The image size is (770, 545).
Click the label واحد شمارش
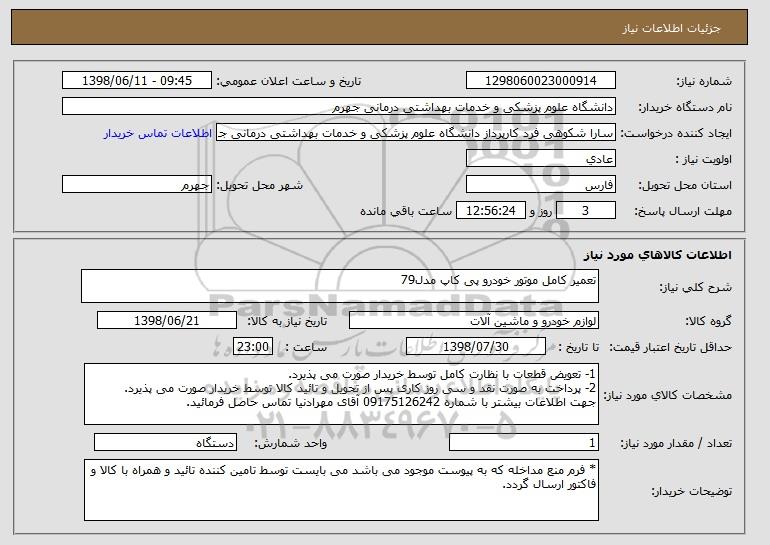[x=291, y=443]
